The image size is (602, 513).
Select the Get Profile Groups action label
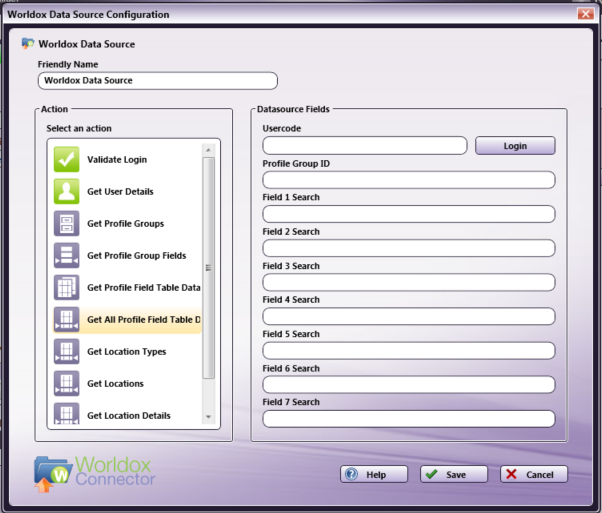click(x=125, y=223)
